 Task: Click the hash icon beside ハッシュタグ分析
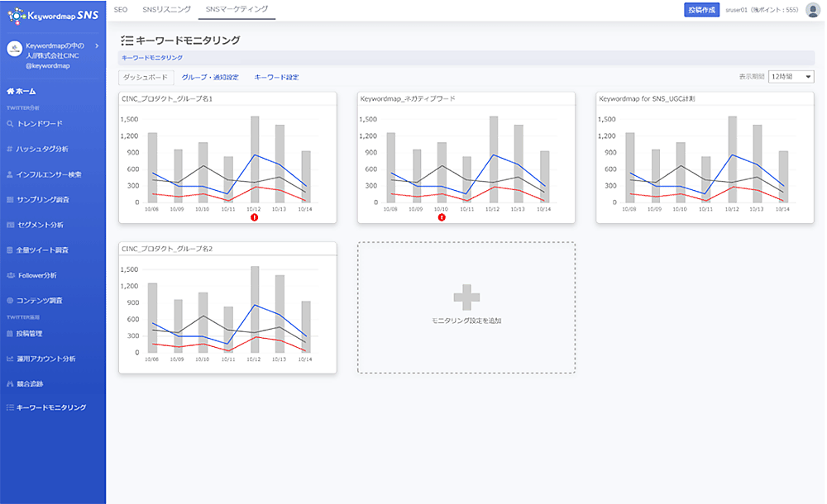10,150
